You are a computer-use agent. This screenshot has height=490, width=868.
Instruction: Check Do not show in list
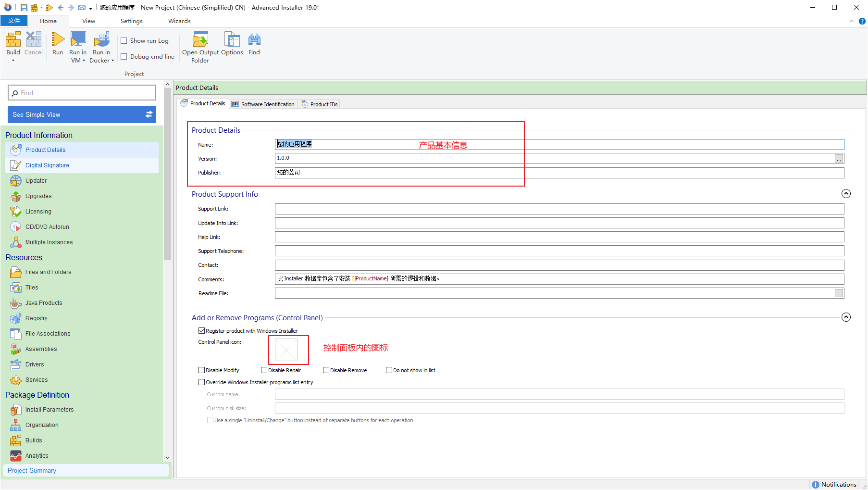(x=389, y=370)
